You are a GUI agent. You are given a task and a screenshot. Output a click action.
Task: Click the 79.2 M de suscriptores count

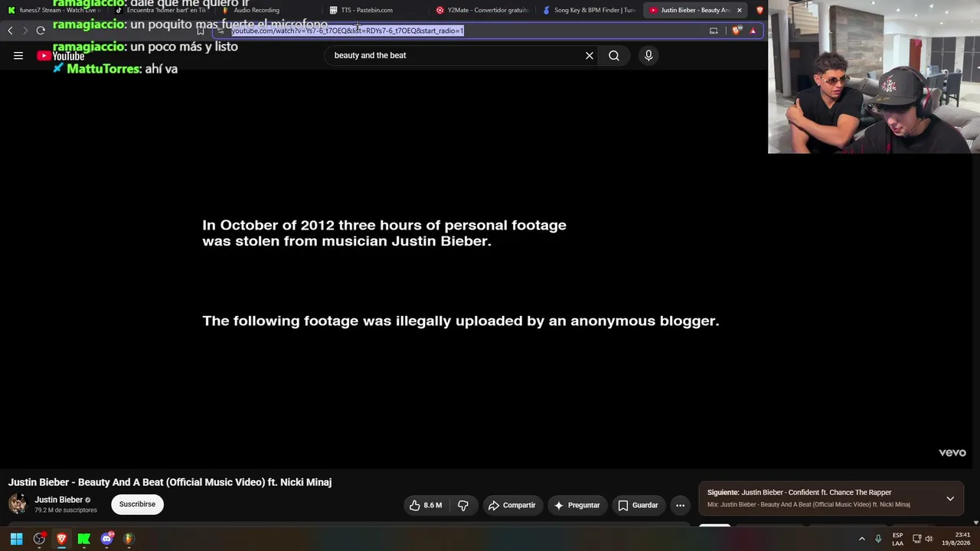(66, 510)
